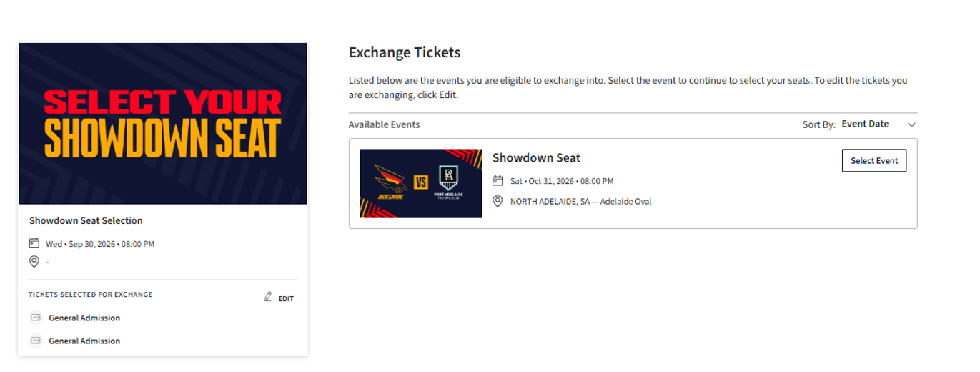Image resolution: width=980 pixels, height=372 pixels.
Task: Click the VS badge in event thumbnail
Action: point(422,182)
